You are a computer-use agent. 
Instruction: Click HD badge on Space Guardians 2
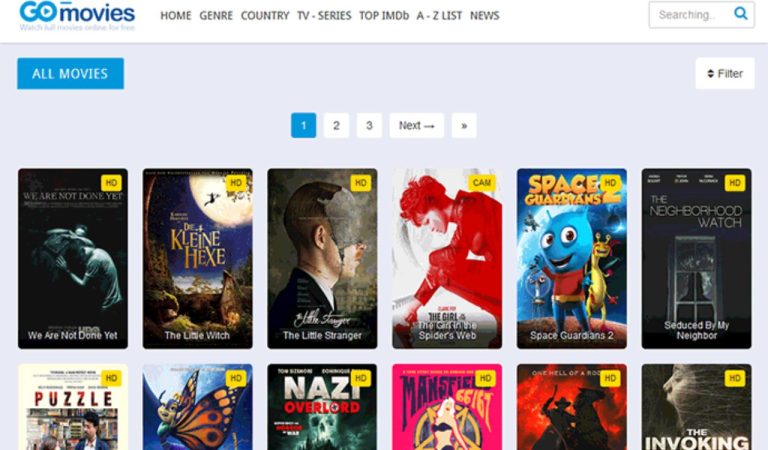coord(610,183)
